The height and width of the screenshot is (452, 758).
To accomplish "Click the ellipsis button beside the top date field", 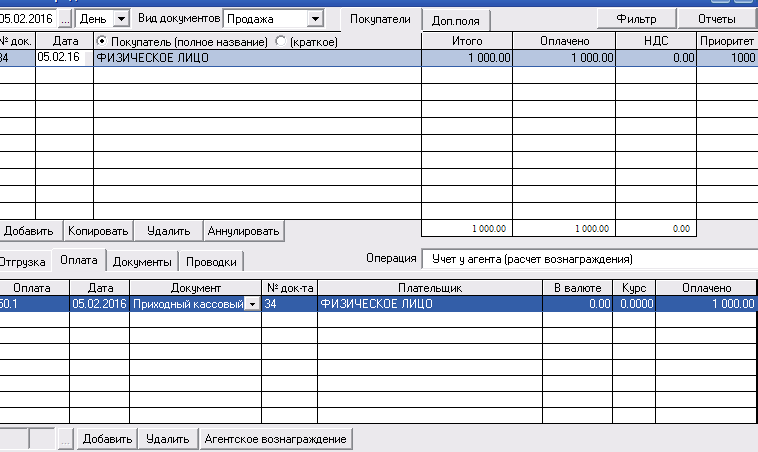I will [x=66, y=19].
